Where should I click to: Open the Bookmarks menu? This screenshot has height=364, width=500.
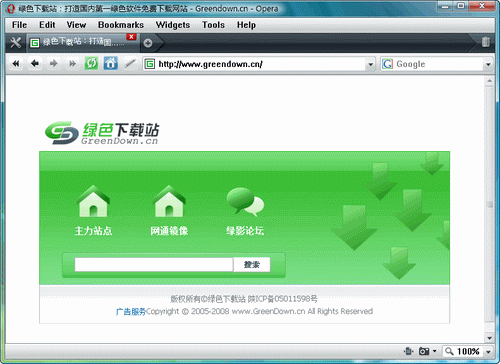pyautogui.click(x=121, y=25)
